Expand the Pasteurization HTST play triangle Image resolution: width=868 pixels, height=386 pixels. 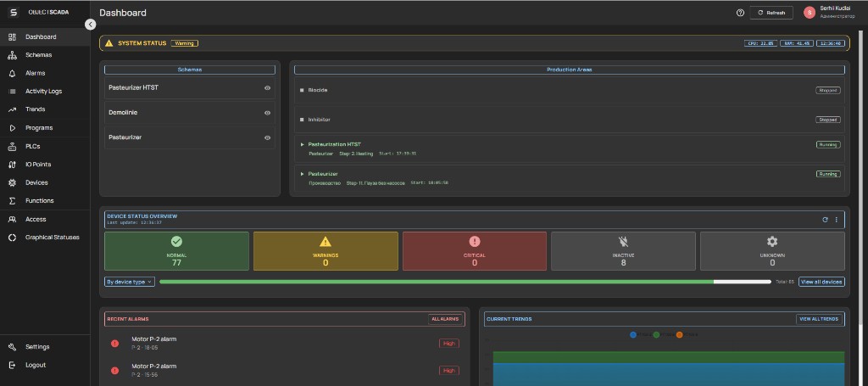[x=303, y=144]
